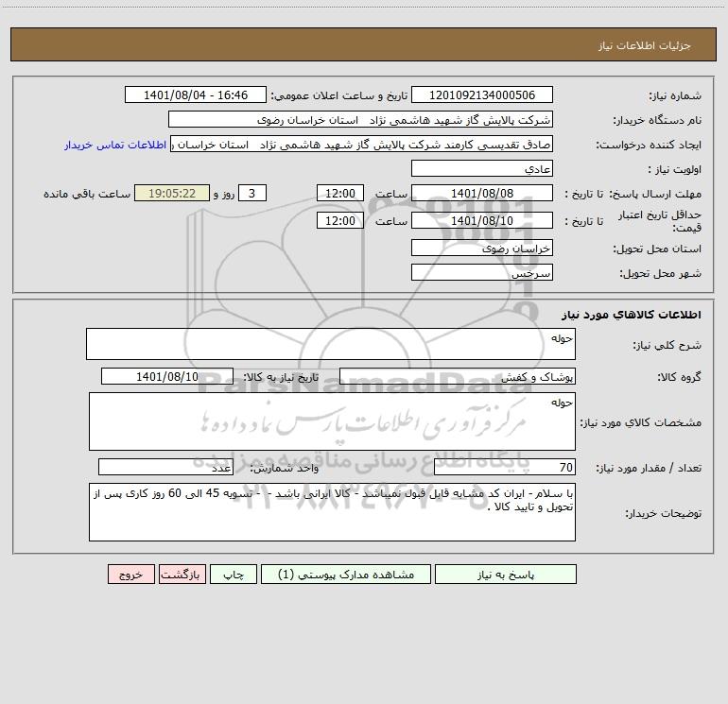Select the شماره نیاز number field
The image size is (728, 704).
(482, 94)
